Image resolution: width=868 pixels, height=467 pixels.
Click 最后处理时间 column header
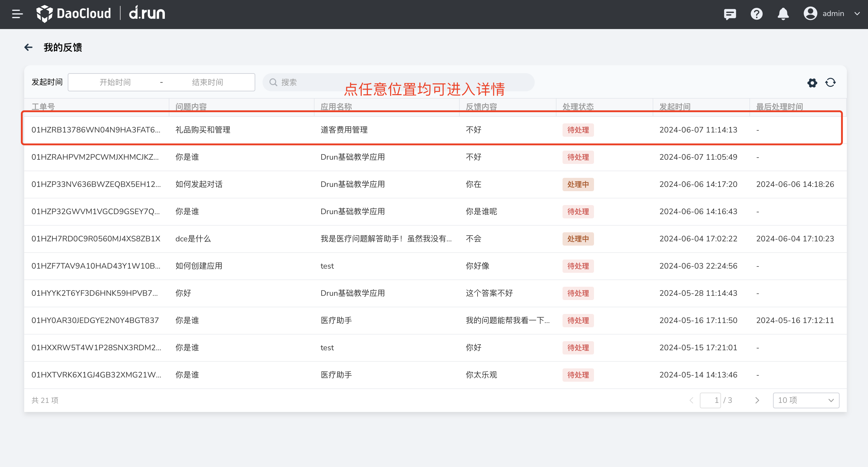coord(779,107)
